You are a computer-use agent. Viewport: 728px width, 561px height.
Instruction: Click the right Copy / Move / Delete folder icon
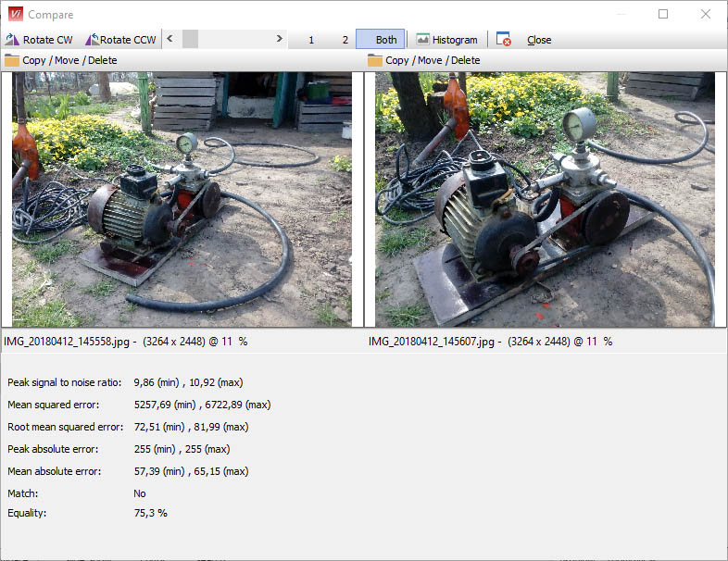375,60
